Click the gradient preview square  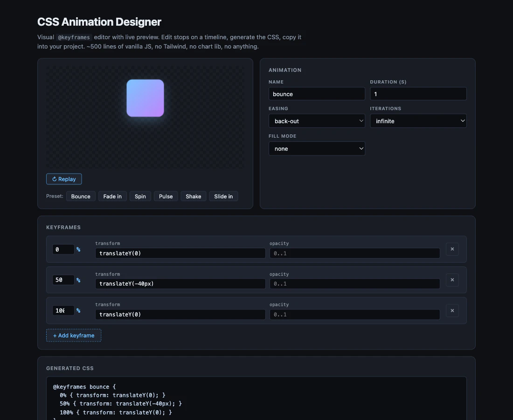145,98
